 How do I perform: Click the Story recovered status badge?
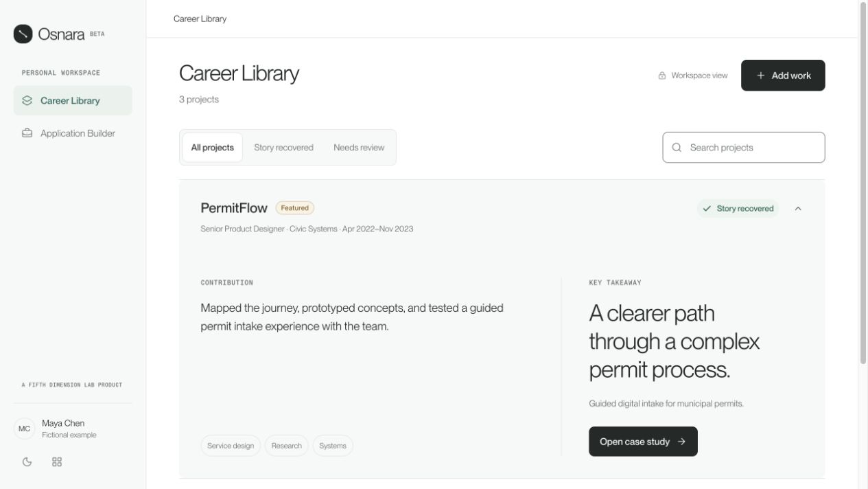pyautogui.click(x=738, y=209)
